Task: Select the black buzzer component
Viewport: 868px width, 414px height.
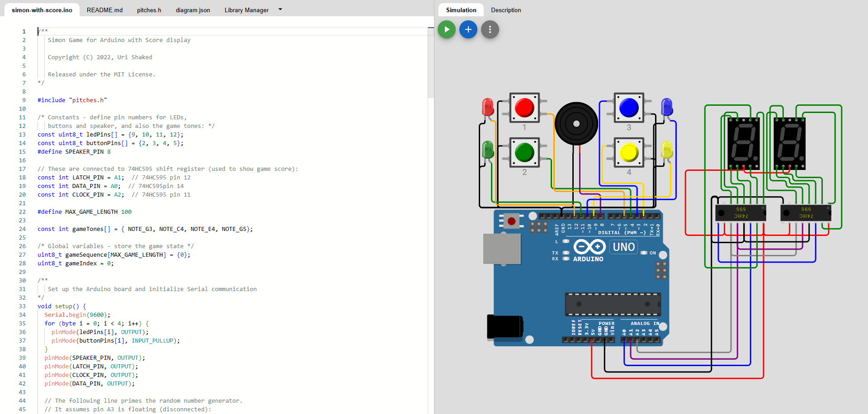Action: click(x=576, y=123)
